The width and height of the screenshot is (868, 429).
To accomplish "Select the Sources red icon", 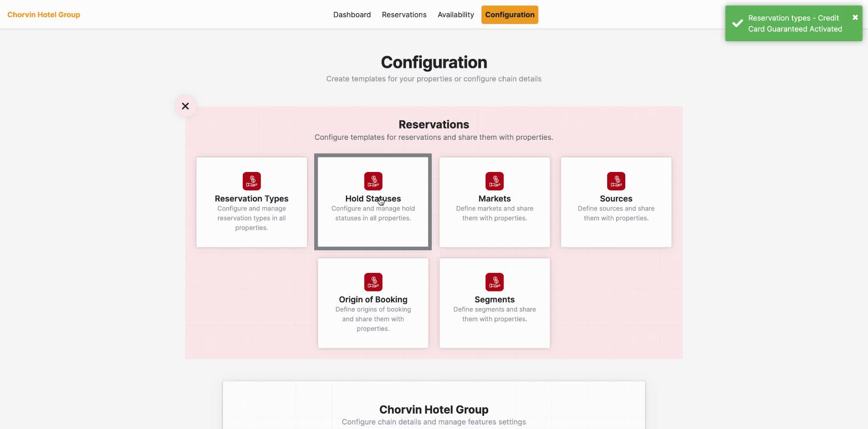I will tap(616, 181).
